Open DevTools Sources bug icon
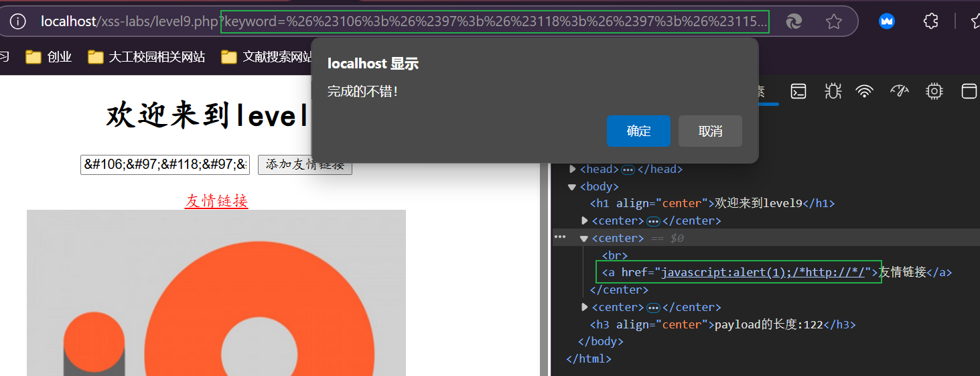The height and width of the screenshot is (376, 980). [x=833, y=91]
